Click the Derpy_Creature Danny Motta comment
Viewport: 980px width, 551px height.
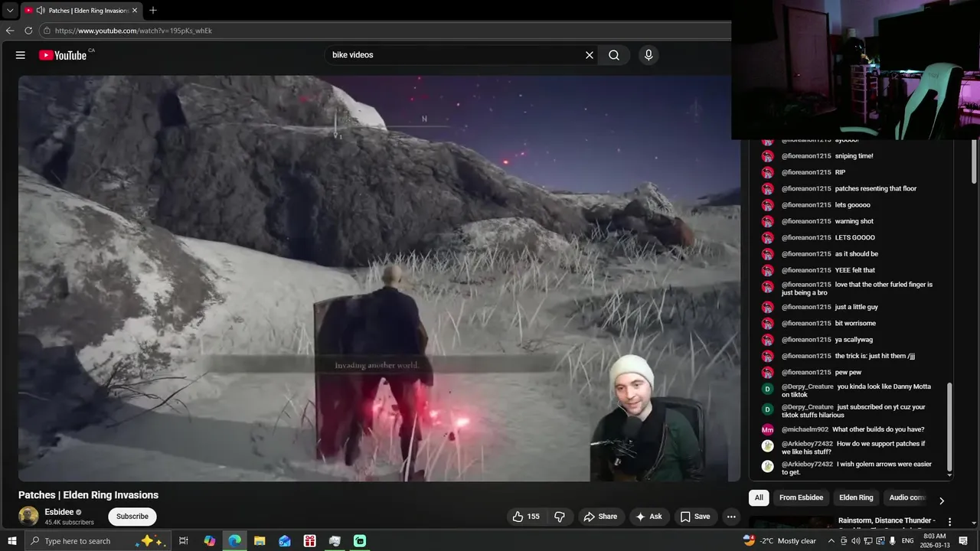click(856, 390)
